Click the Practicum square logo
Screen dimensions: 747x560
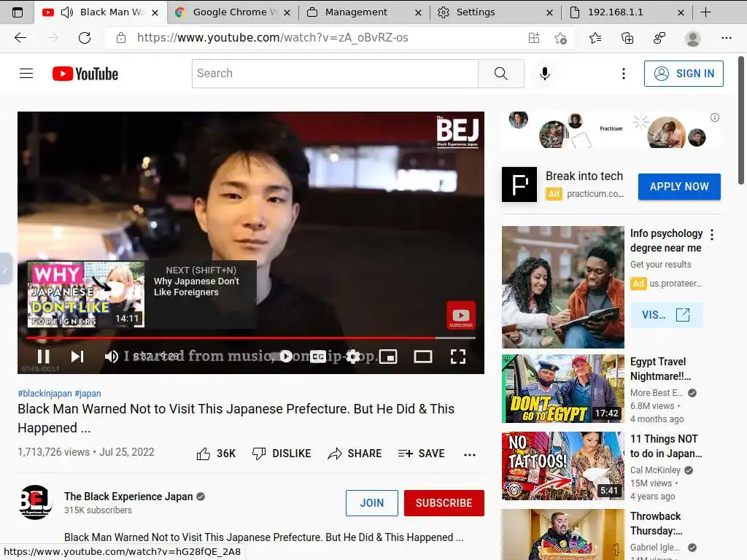click(519, 184)
